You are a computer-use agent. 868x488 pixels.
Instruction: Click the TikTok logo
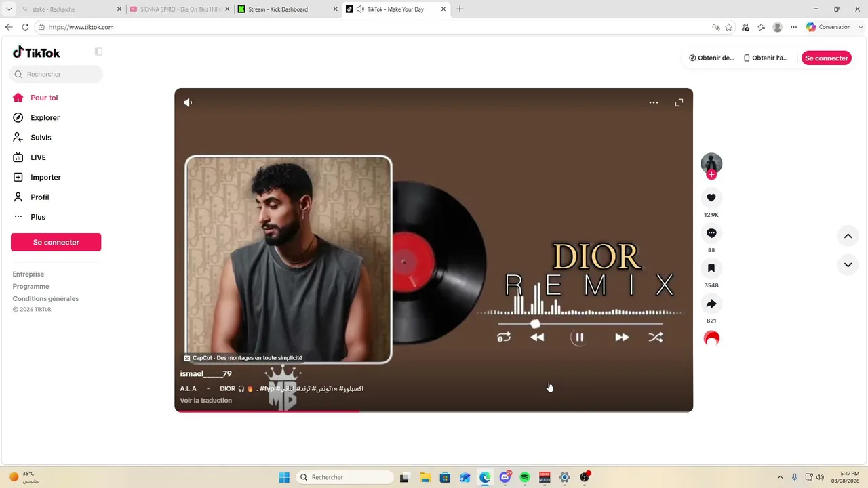(x=37, y=52)
